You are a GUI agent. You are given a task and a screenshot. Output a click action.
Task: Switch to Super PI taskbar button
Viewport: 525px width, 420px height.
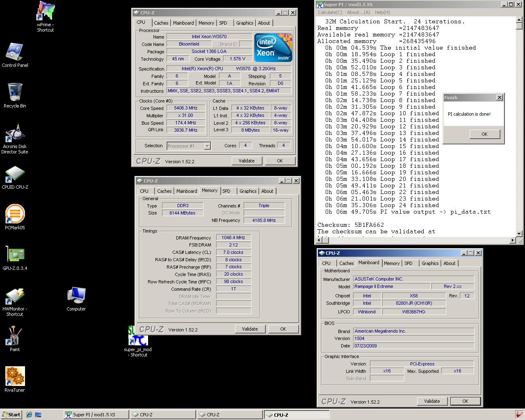point(96,415)
